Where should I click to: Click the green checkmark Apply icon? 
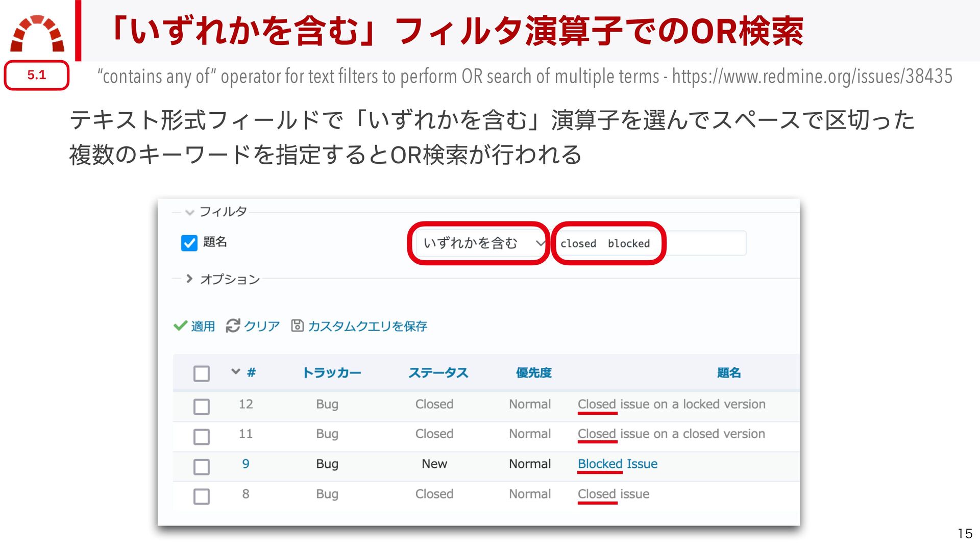pyautogui.click(x=180, y=325)
